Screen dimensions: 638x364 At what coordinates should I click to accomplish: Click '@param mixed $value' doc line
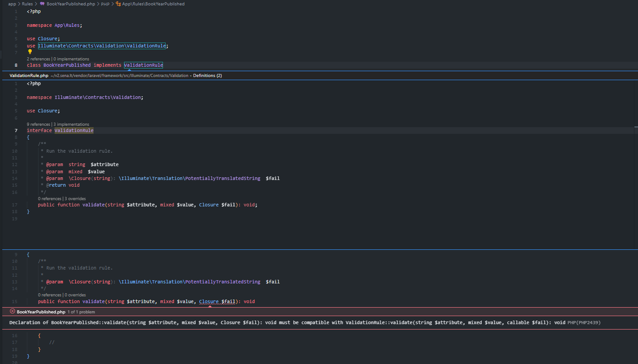(x=75, y=171)
